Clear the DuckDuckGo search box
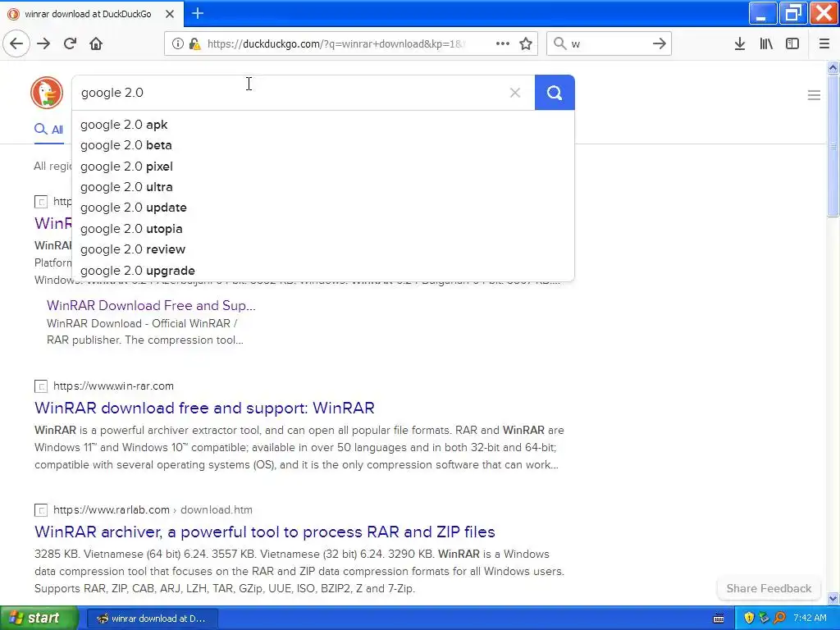The image size is (840, 630). pos(515,93)
